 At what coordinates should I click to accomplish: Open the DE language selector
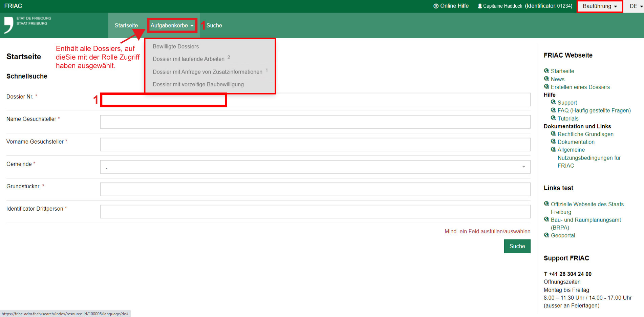click(636, 6)
